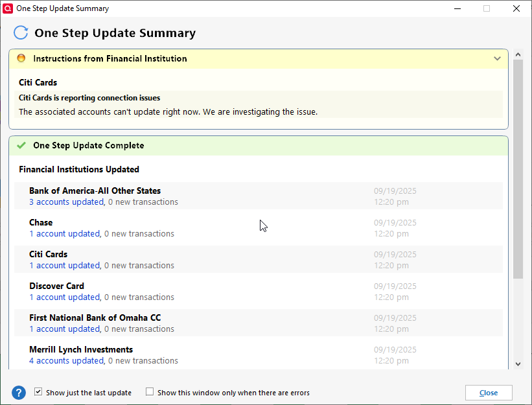Click the Financial Institutions Updated heading
The width and height of the screenshot is (532, 405).
point(79,169)
